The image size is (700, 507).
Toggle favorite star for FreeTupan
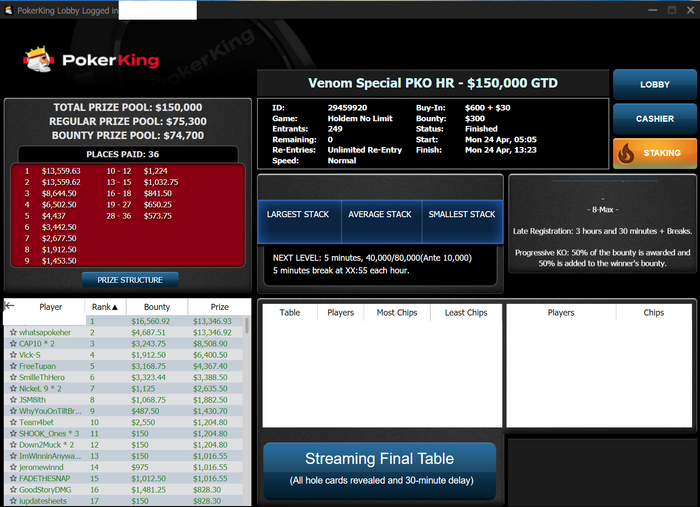pyautogui.click(x=13, y=366)
